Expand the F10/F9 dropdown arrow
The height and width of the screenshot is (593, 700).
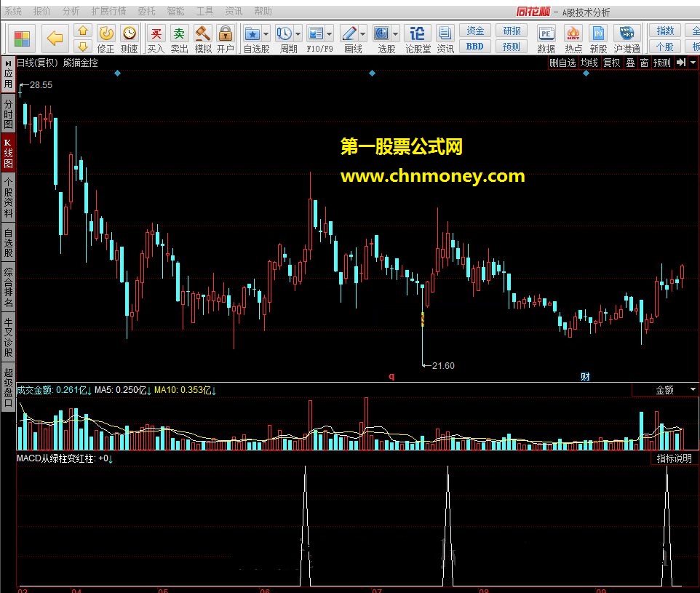(x=330, y=34)
